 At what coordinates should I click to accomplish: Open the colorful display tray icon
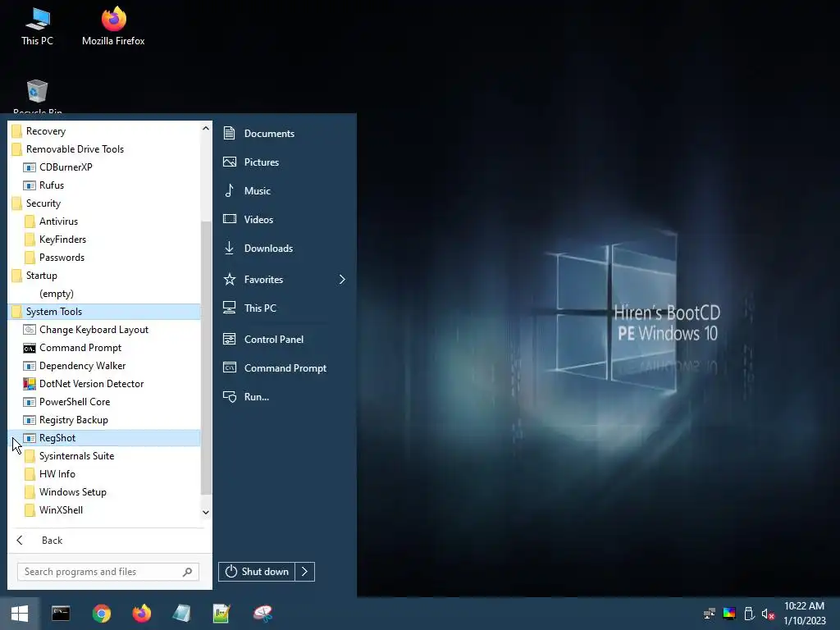click(x=729, y=614)
